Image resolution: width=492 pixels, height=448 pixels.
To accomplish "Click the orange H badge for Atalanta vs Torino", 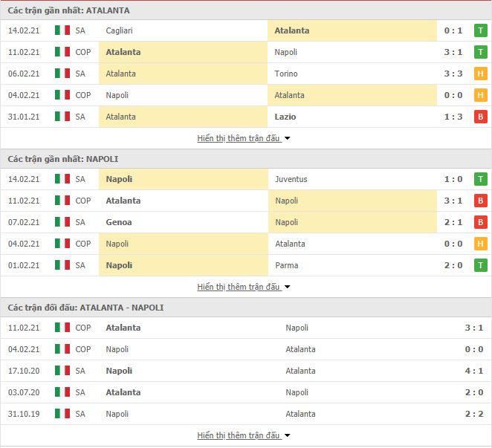I will point(480,74).
